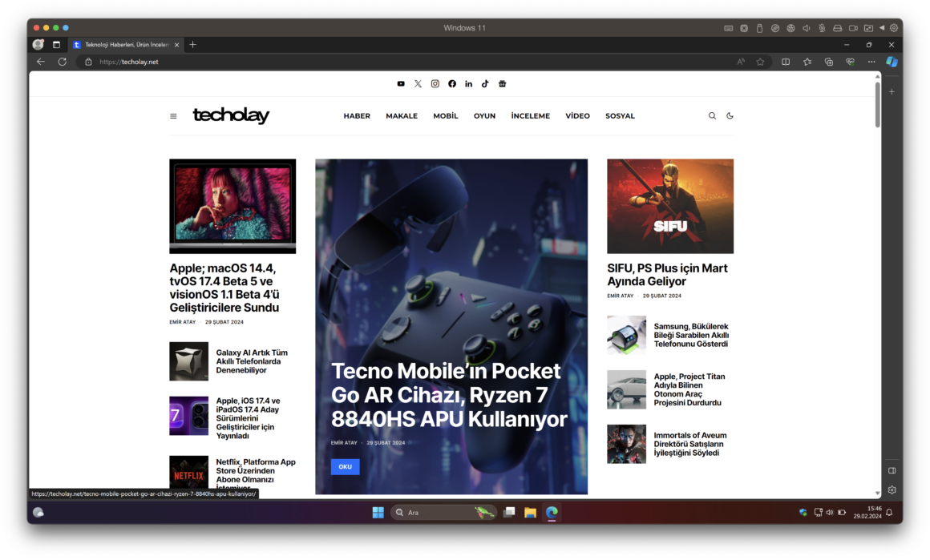This screenshot has width=930, height=560.
Task: Select the MAKALE menu item
Action: [402, 116]
